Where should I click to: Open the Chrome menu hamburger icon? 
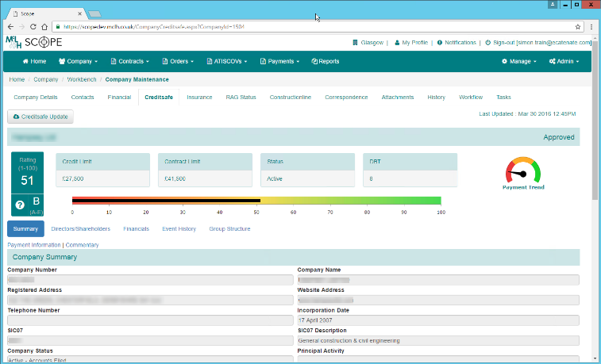pyautogui.click(x=593, y=26)
